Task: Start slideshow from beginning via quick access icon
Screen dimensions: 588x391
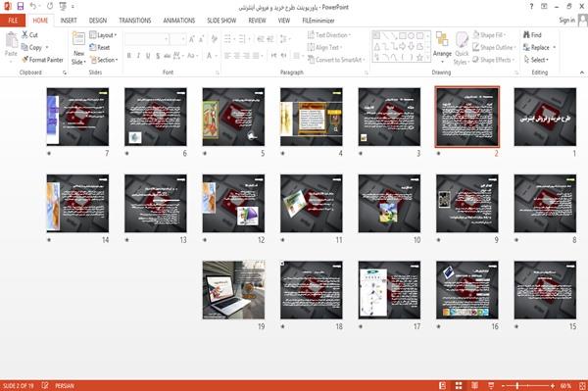Action: (63, 6)
